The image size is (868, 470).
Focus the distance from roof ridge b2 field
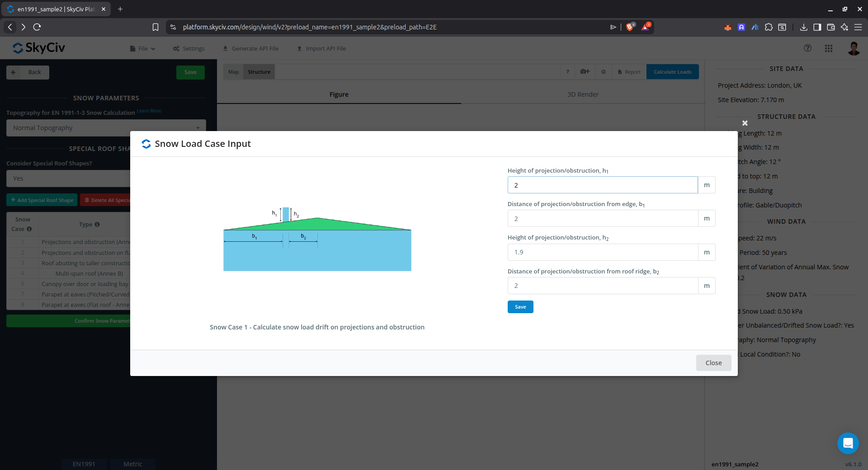[x=602, y=286]
